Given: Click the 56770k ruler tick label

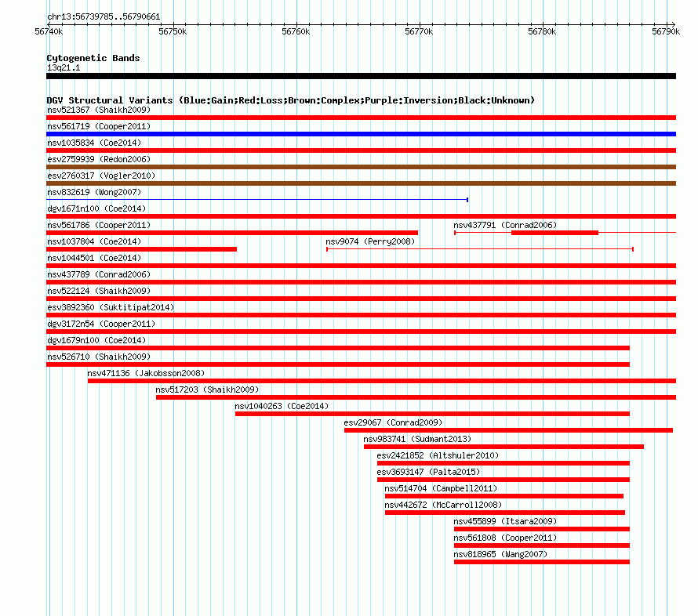Looking at the screenshot, I should click(419, 31).
